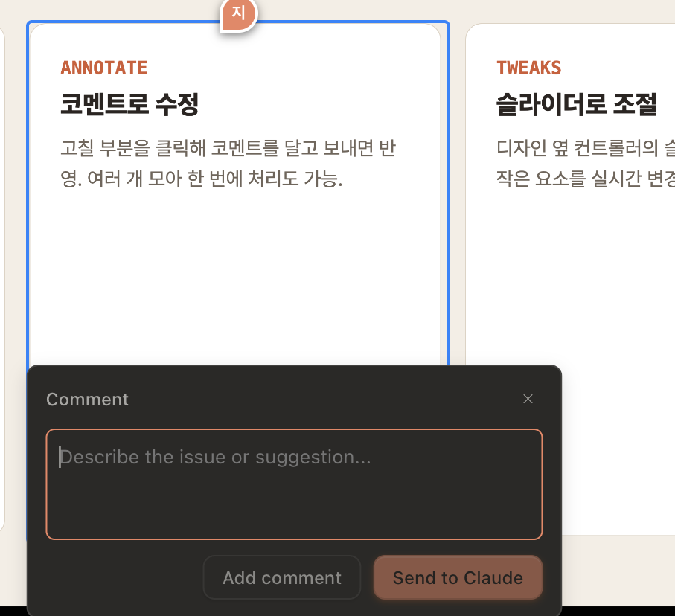This screenshot has height=616, width=675.
Task: Close the Comment popup with X
Action: click(528, 399)
